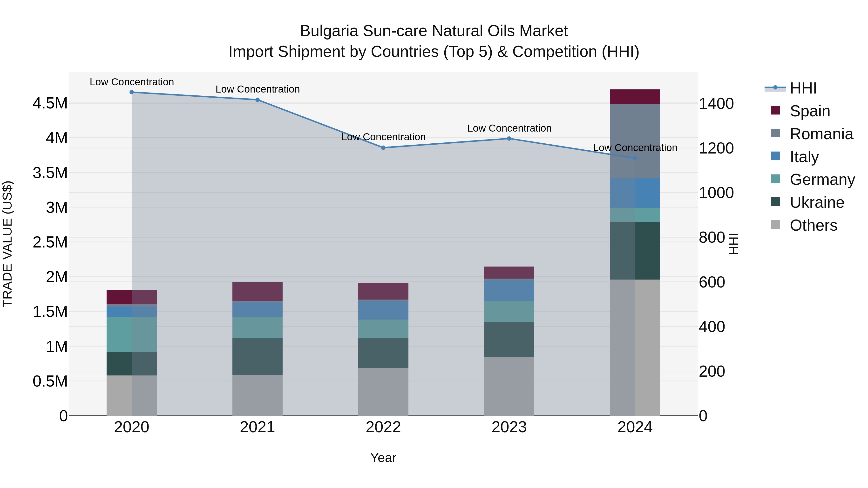Click the 2020 Others bar segment
Viewport: 868px width, 488px height.
pyautogui.click(x=132, y=395)
